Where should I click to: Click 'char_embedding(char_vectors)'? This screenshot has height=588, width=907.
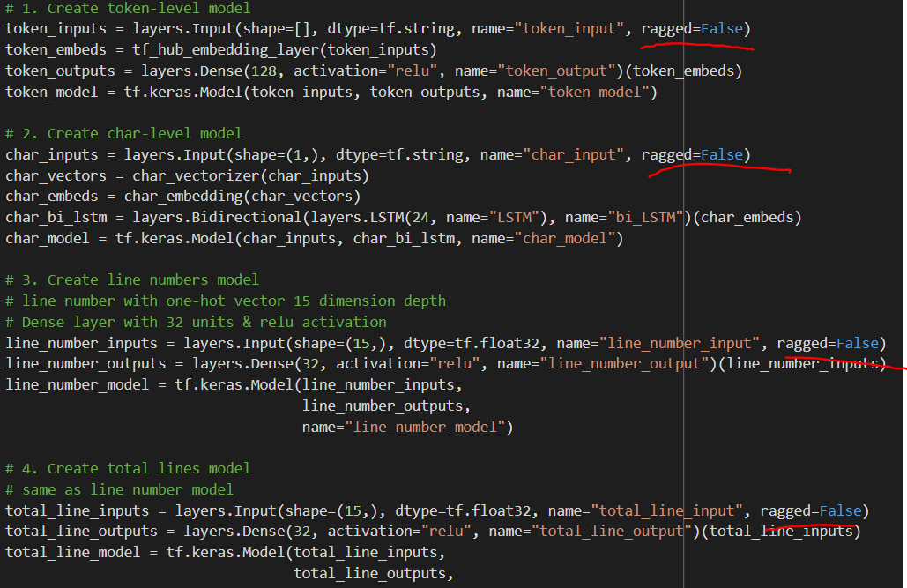pos(242,197)
